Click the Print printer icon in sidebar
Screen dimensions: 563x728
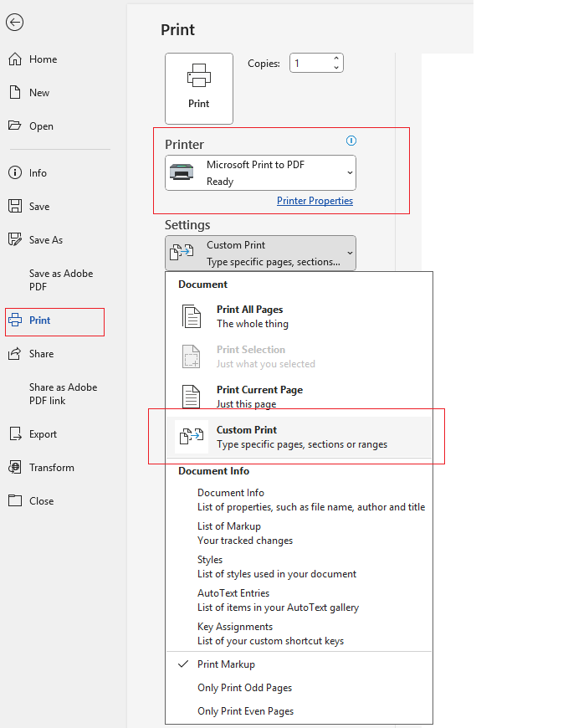15,320
